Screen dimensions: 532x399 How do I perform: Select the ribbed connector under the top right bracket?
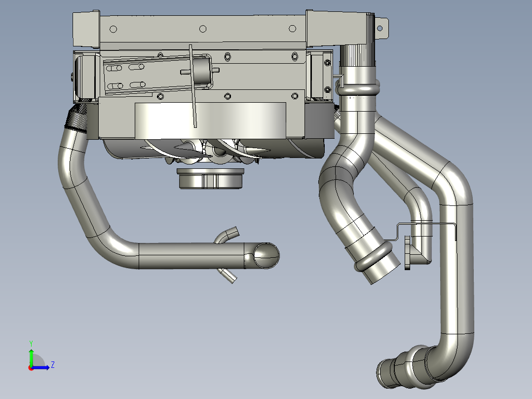coord(357,55)
